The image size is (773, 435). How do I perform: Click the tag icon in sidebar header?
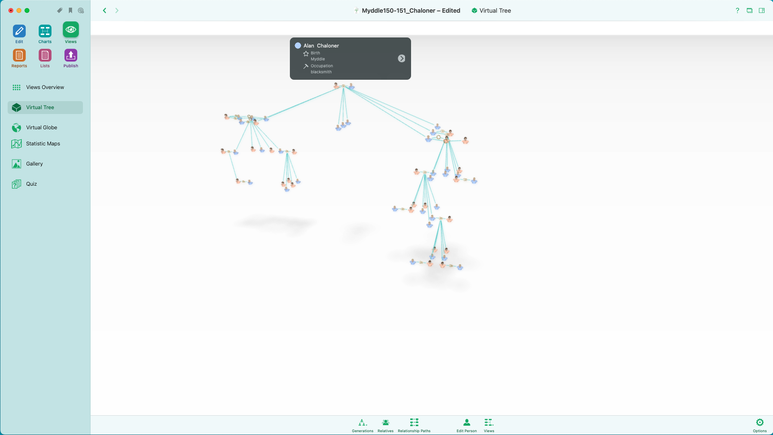60,10
